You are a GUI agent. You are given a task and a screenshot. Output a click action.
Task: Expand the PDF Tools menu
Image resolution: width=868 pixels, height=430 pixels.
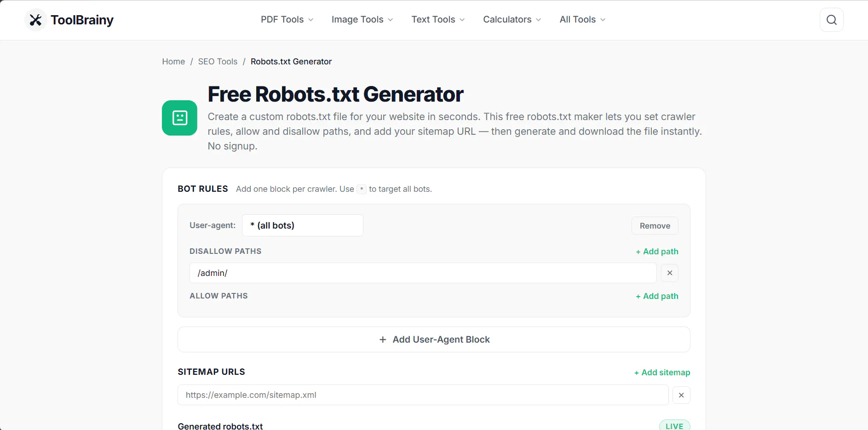(287, 19)
